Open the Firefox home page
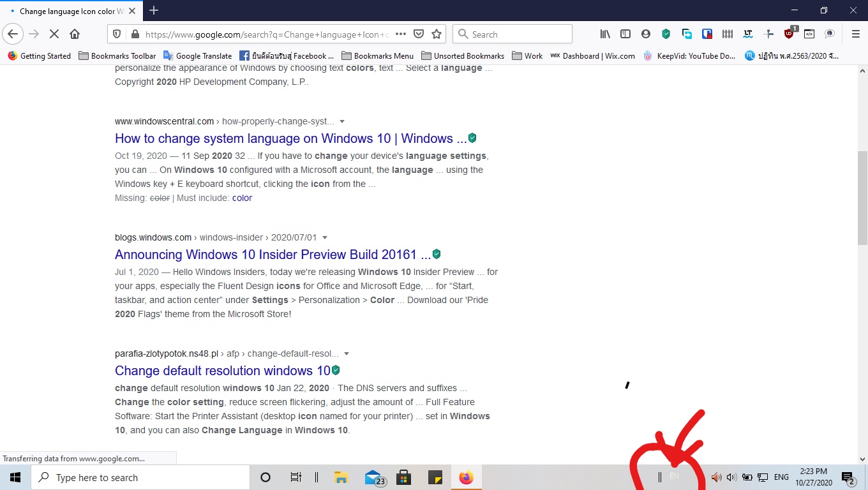Screen dimensions: 868x490 pos(75,34)
